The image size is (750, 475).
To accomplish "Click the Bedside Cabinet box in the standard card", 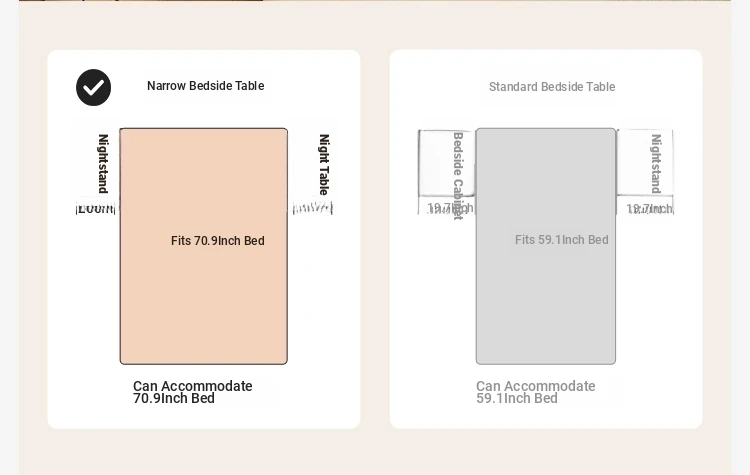I will click(446, 163).
